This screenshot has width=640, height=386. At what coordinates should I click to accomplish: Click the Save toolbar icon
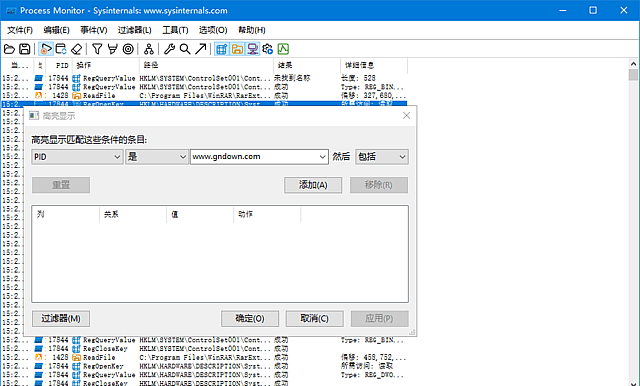pyautogui.click(x=24, y=49)
